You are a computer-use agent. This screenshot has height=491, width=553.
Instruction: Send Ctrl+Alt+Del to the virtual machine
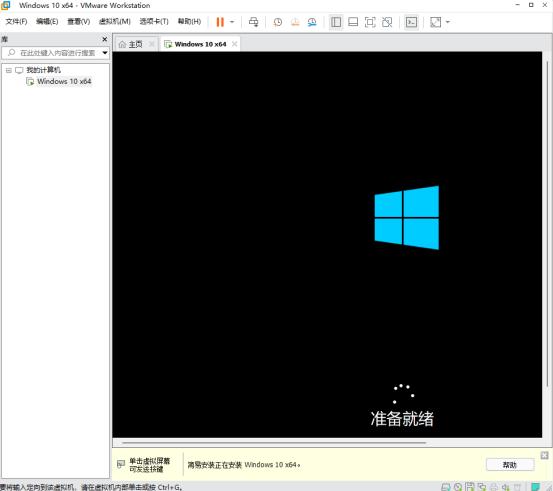coord(253,22)
